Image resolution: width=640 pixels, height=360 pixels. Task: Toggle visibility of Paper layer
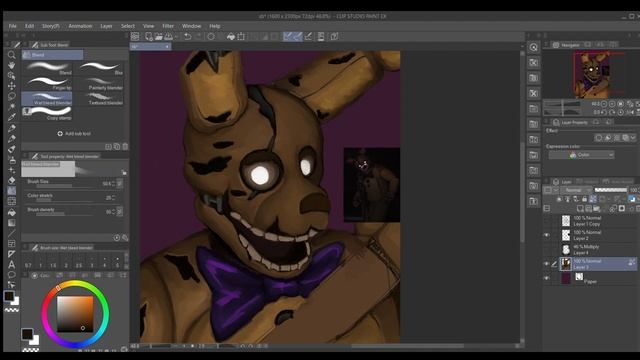coord(547,278)
